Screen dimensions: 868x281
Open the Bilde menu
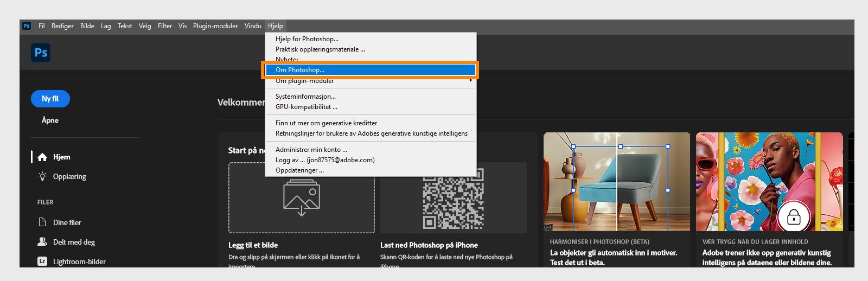tap(87, 26)
